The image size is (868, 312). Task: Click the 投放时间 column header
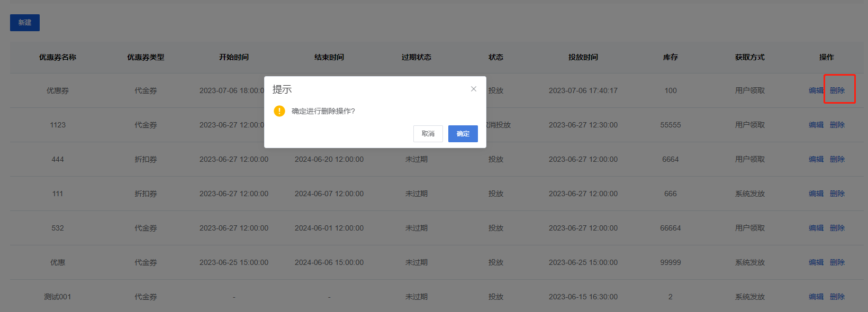pyautogui.click(x=583, y=57)
